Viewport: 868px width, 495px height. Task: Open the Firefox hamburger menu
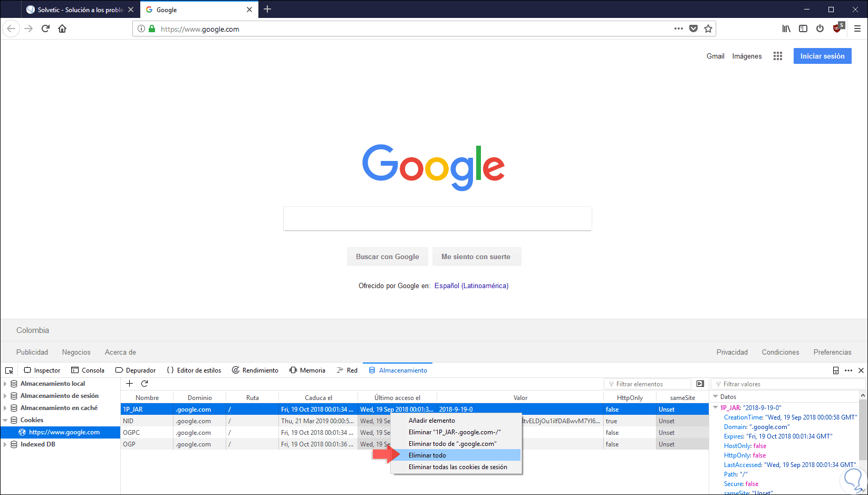pos(857,28)
